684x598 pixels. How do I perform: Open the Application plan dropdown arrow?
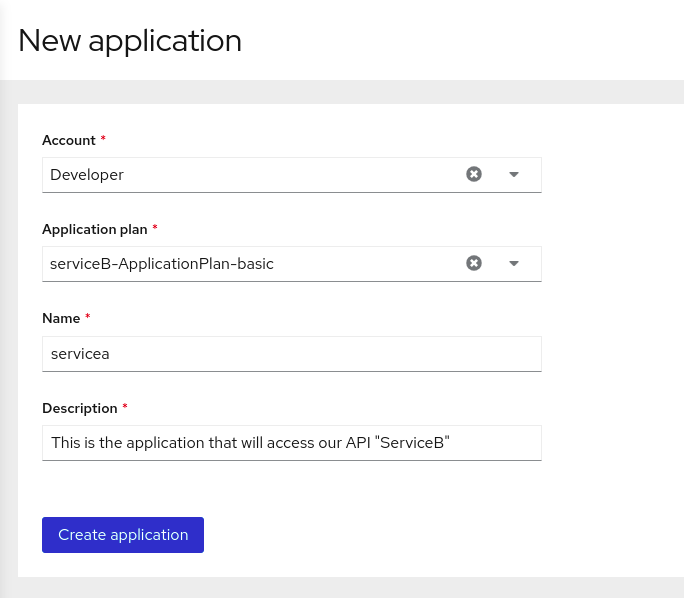coord(514,263)
